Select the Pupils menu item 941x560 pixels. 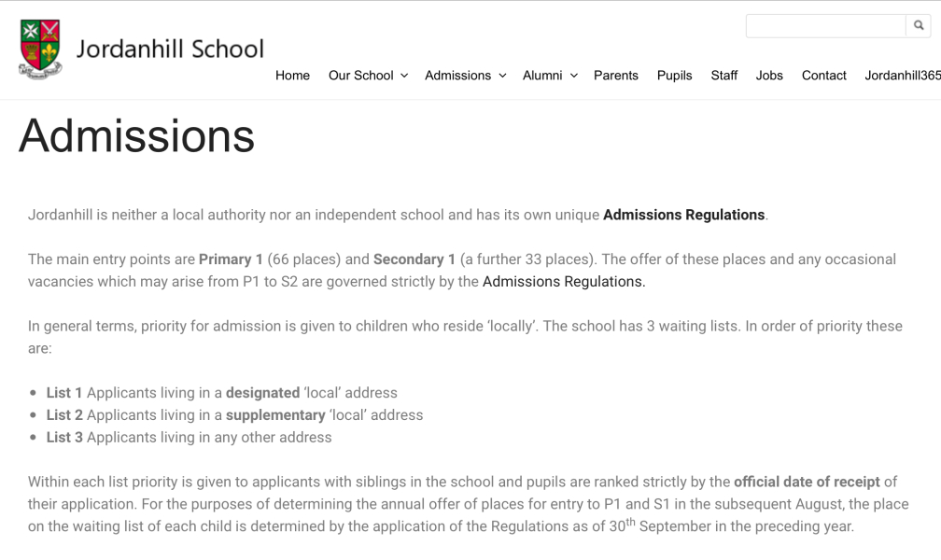pyautogui.click(x=674, y=76)
